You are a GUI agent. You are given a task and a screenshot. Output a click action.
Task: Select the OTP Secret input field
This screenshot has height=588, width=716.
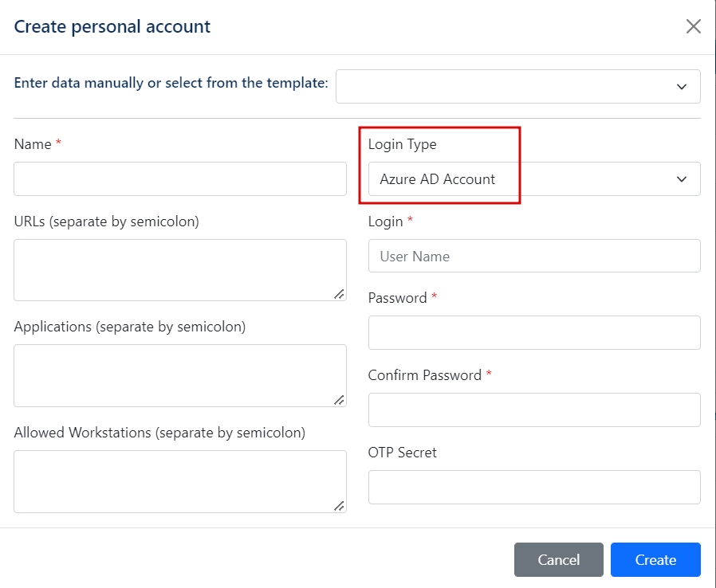coord(533,487)
